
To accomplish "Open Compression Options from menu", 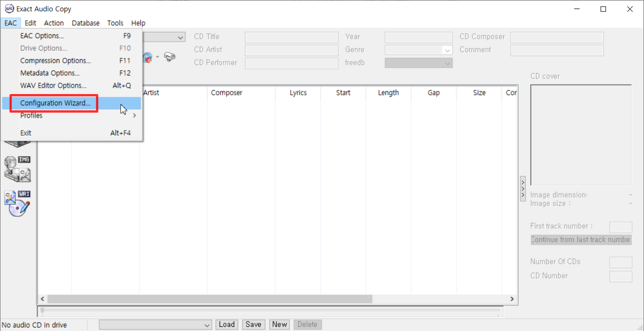I will [71, 60].
